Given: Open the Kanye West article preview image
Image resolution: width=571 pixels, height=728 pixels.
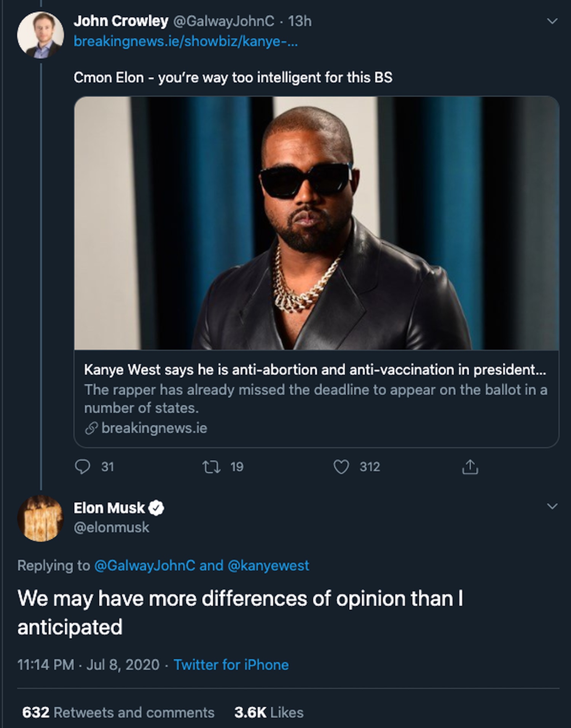Looking at the screenshot, I should 316,223.
